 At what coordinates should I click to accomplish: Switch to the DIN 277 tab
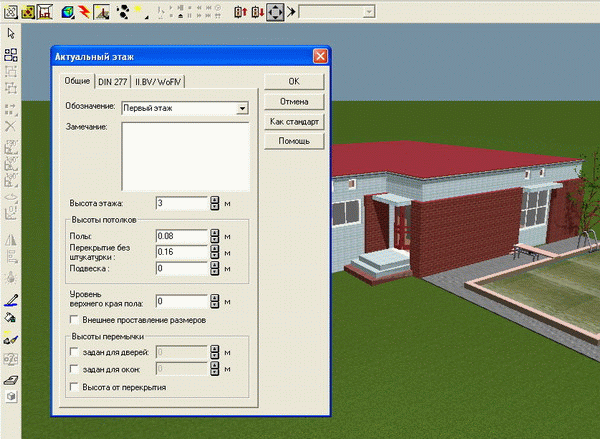coord(113,82)
